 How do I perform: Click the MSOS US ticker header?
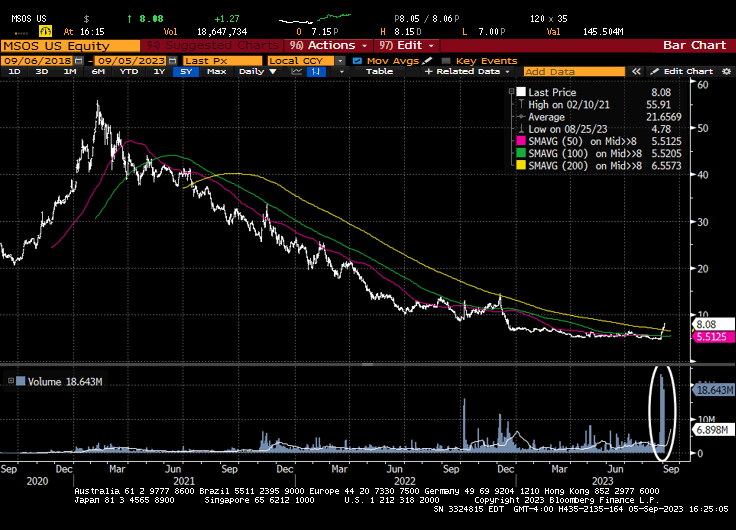[29, 19]
